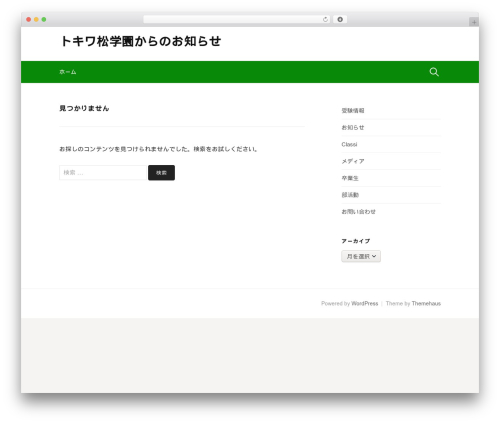This screenshot has height=423, width=500.
Task: Follow the WordPress footer link
Action: tap(365, 304)
